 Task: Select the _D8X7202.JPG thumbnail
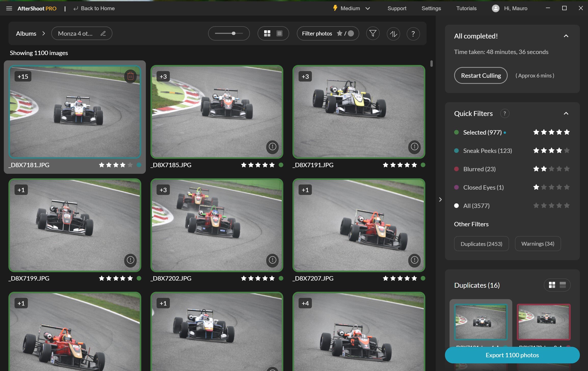pos(217,225)
